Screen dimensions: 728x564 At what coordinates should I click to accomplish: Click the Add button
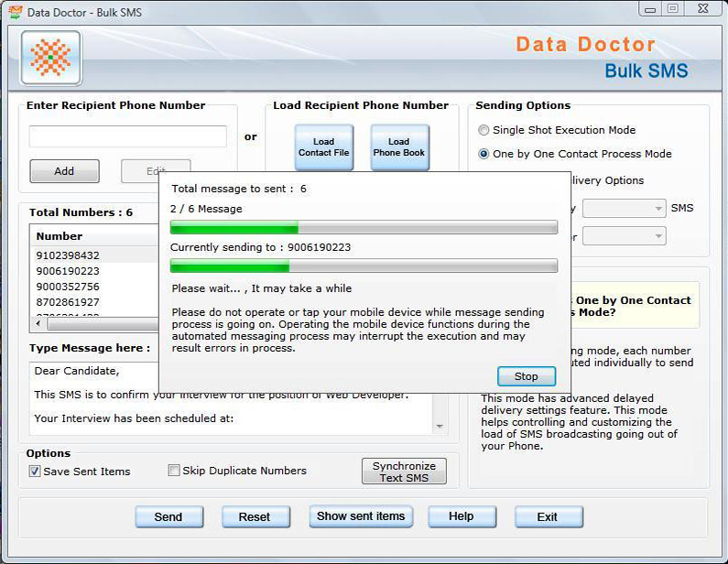[64, 171]
